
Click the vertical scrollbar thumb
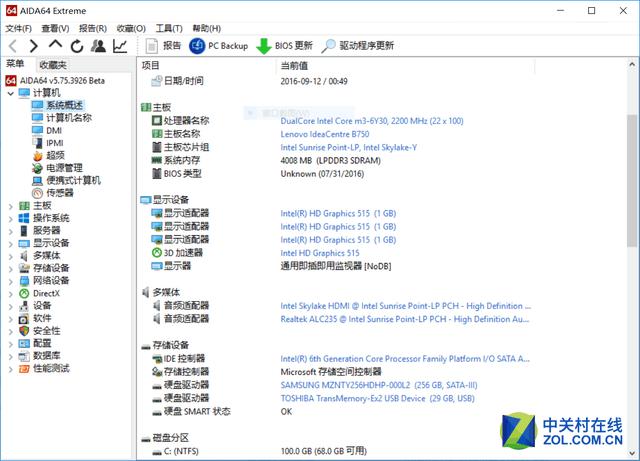click(632, 181)
